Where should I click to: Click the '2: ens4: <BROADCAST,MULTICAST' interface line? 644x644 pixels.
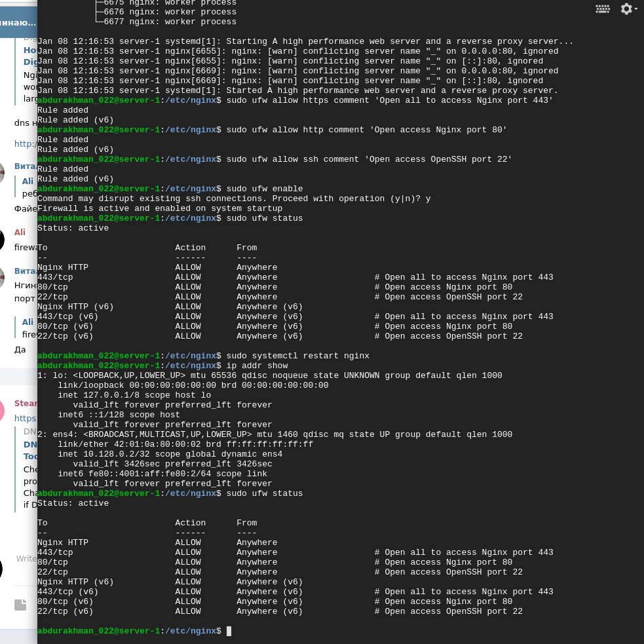(x=275, y=434)
